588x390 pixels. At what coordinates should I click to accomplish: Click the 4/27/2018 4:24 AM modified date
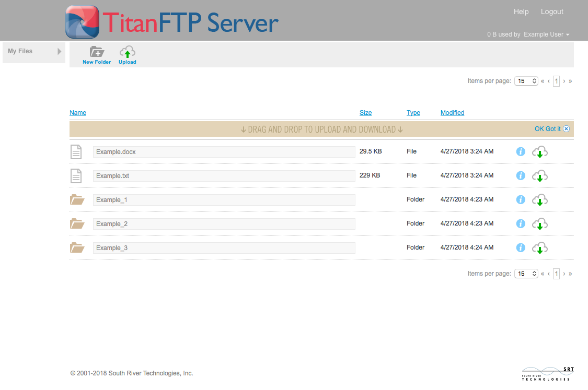[467, 247]
